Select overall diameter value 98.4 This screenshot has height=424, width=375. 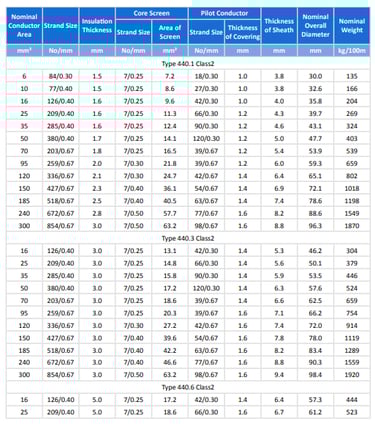(315, 375)
